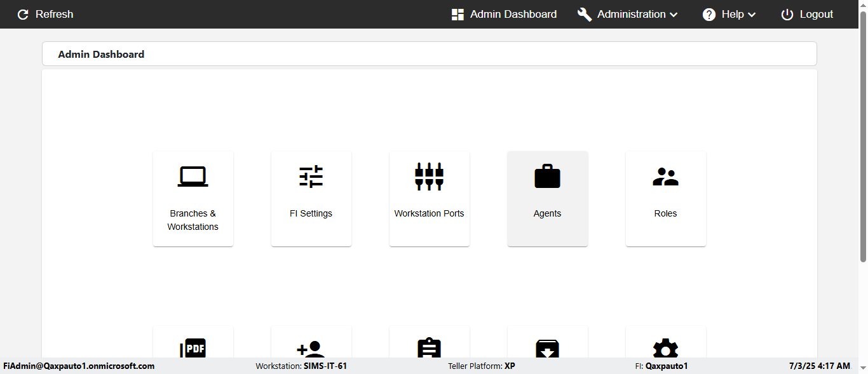The image size is (868, 374).
Task: Click the FI Settings label
Action: [311, 213]
